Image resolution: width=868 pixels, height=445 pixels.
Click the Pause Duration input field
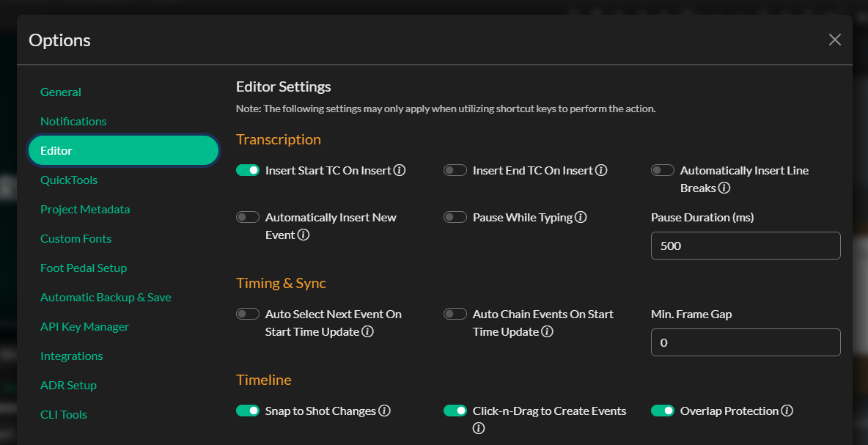pyautogui.click(x=745, y=246)
